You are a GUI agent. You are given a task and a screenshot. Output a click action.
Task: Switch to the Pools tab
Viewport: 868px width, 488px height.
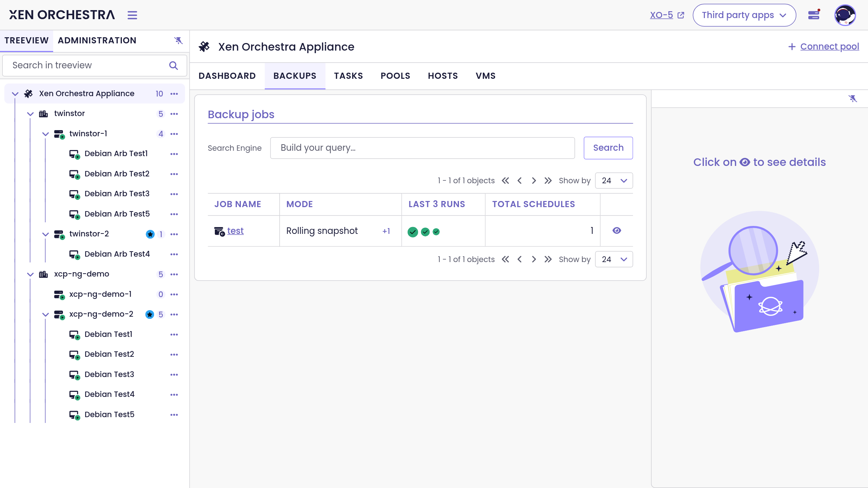395,76
